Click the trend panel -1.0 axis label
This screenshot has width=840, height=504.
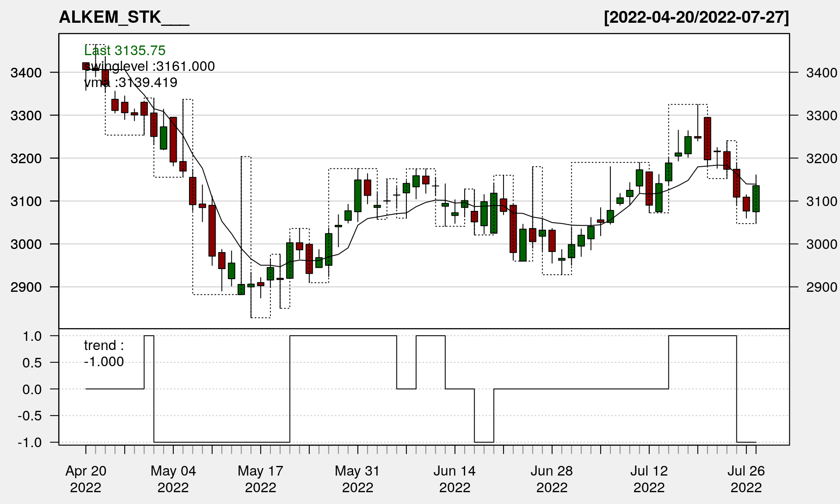tap(30, 443)
